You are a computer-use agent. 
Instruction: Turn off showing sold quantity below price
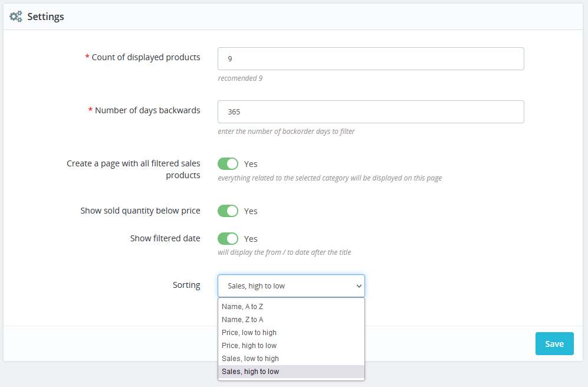pyautogui.click(x=228, y=211)
